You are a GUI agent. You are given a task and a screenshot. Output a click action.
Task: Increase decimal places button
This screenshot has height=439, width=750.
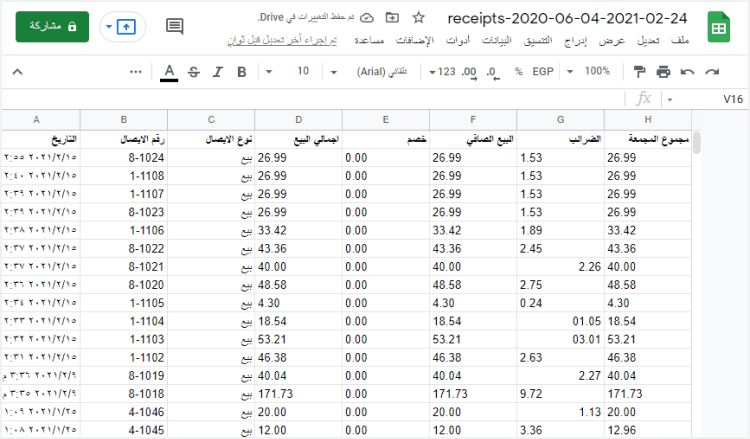coord(469,73)
